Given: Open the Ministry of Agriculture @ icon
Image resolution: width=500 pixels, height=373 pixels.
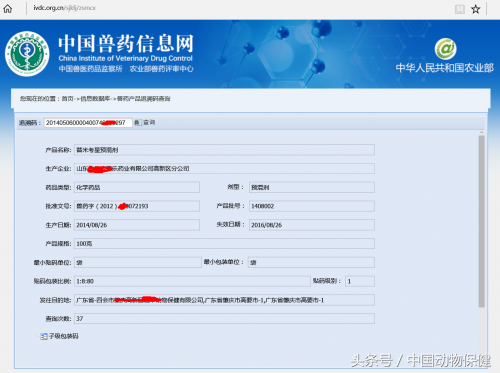Looking at the screenshot, I should click(x=445, y=49).
